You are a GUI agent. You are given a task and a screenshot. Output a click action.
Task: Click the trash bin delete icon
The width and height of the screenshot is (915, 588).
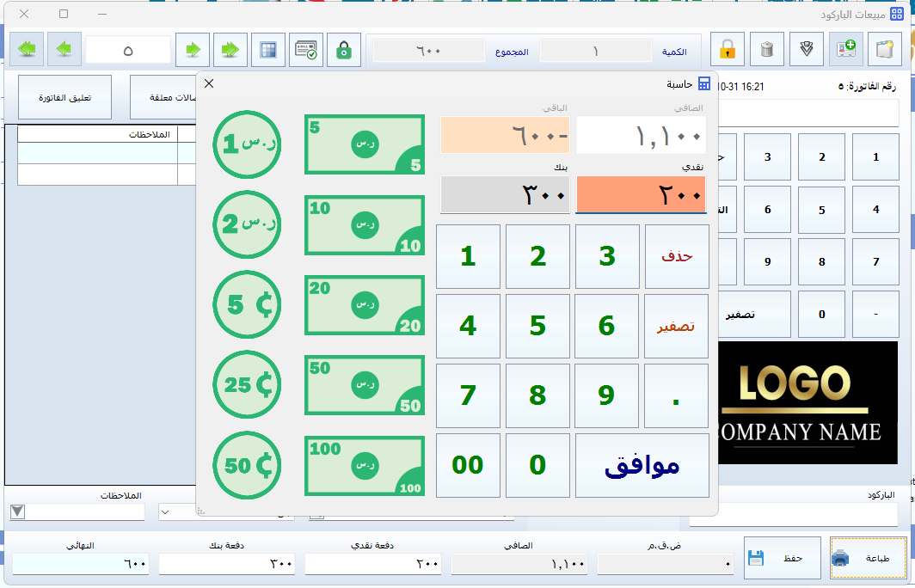coord(767,50)
